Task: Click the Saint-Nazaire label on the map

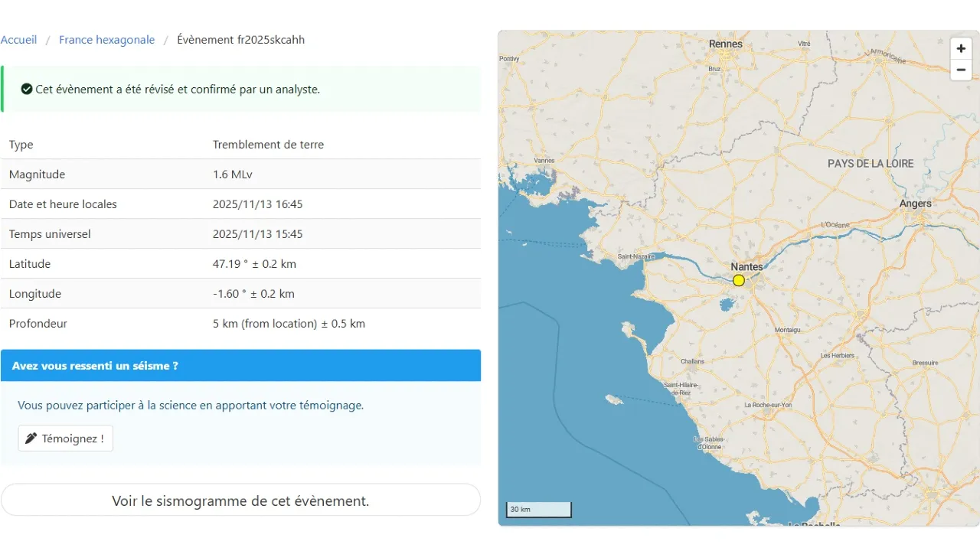Action: coord(635,256)
